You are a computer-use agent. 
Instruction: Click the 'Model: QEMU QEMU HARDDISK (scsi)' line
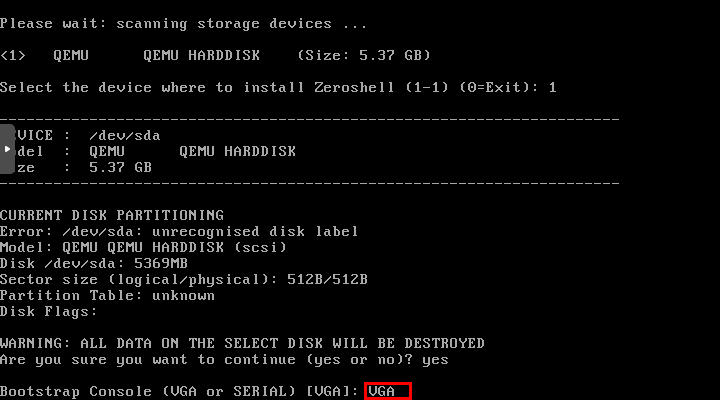click(143, 247)
